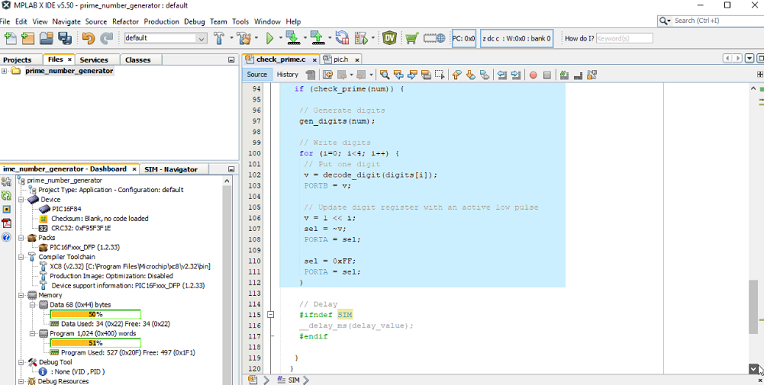
Task: Switch to the pic.h editor tab
Action: click(x=340, y=59)
